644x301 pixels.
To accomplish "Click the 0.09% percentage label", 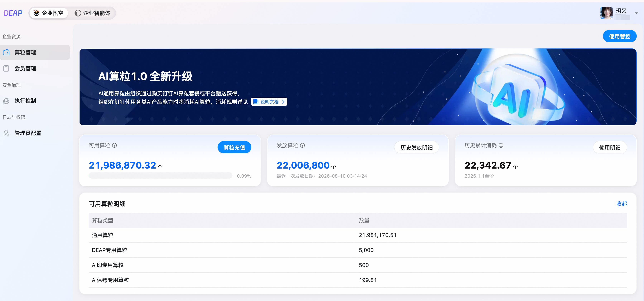I will (x=244, y=176).
